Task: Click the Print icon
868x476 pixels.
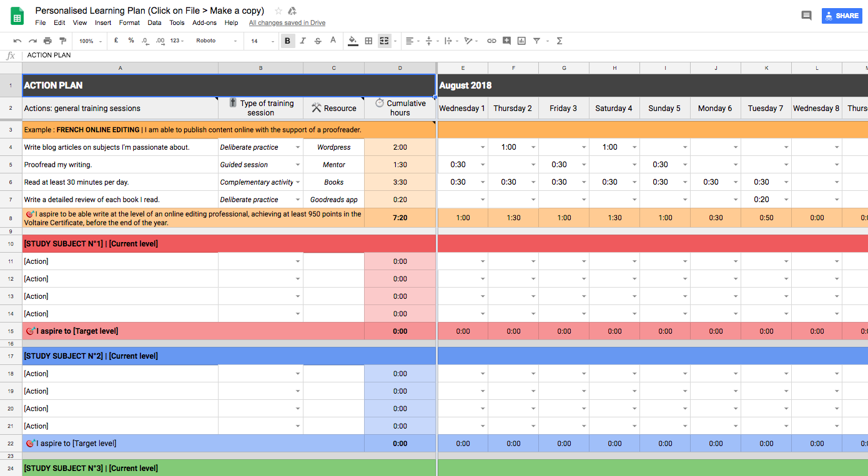Action: [47, 41]
